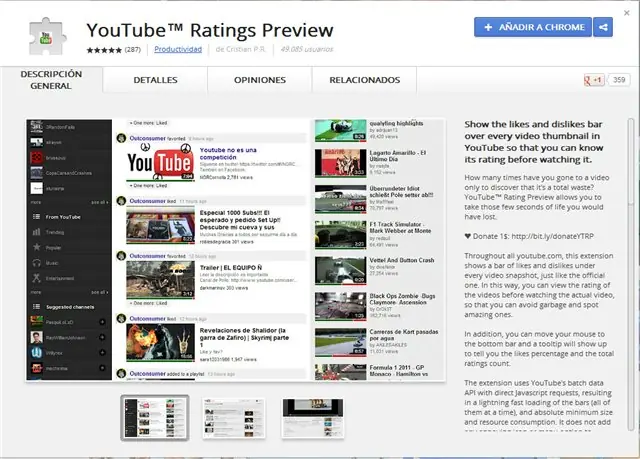The width and height of the screenshot is (640, 459).
Task: Open the OPINIONES tab
Action: click(260, 80)
